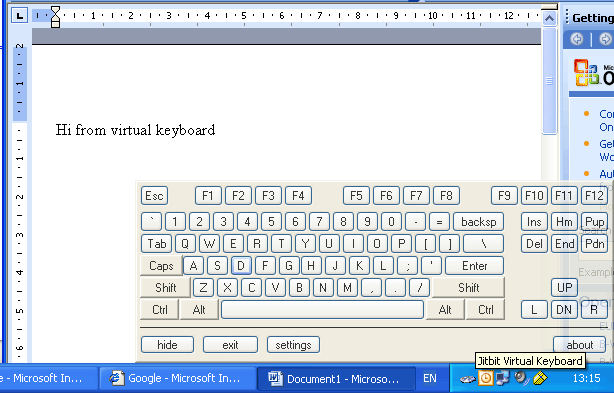
Task: Click the F12 function key
Action: [594, 196]
